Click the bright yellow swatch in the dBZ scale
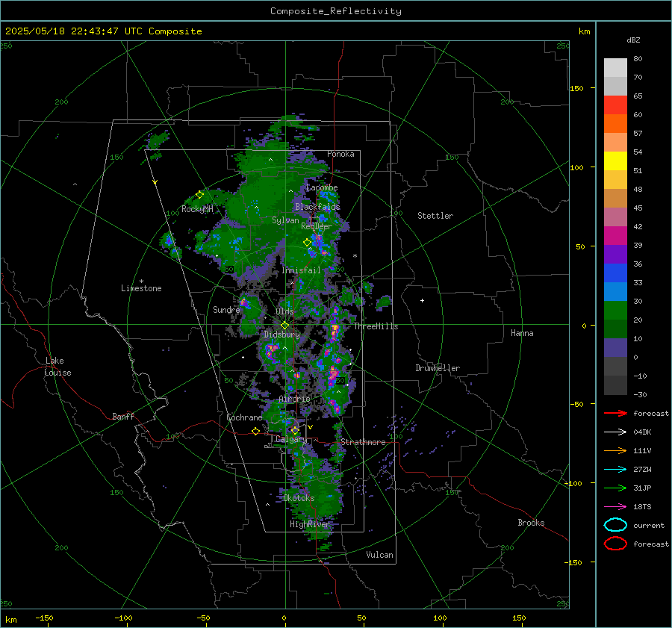Viewport: 672px width, 628px height. pos(615,161)
